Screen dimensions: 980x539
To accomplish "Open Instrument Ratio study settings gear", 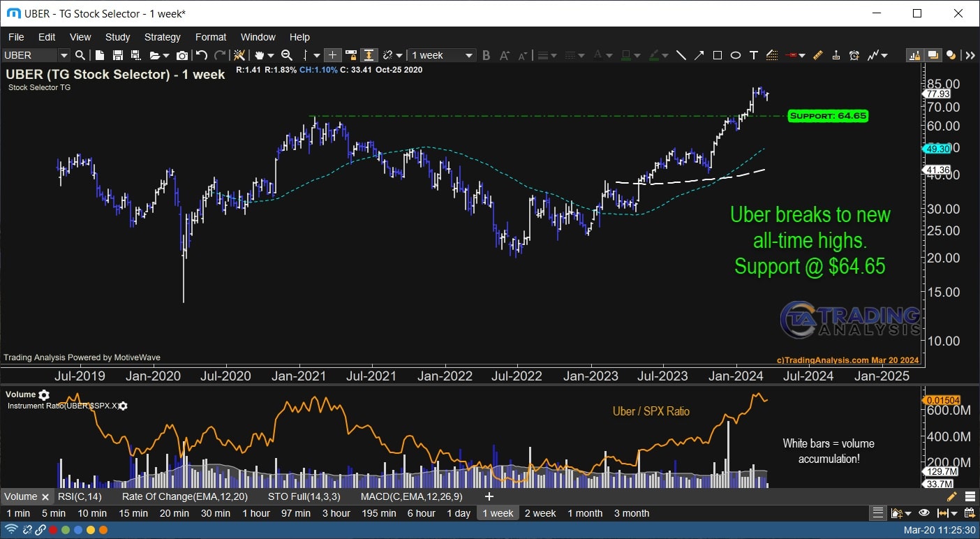I will 123,406.
